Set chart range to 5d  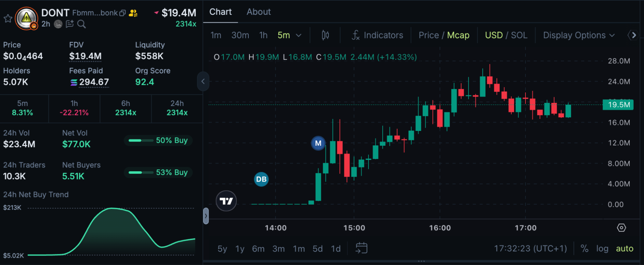317,249
